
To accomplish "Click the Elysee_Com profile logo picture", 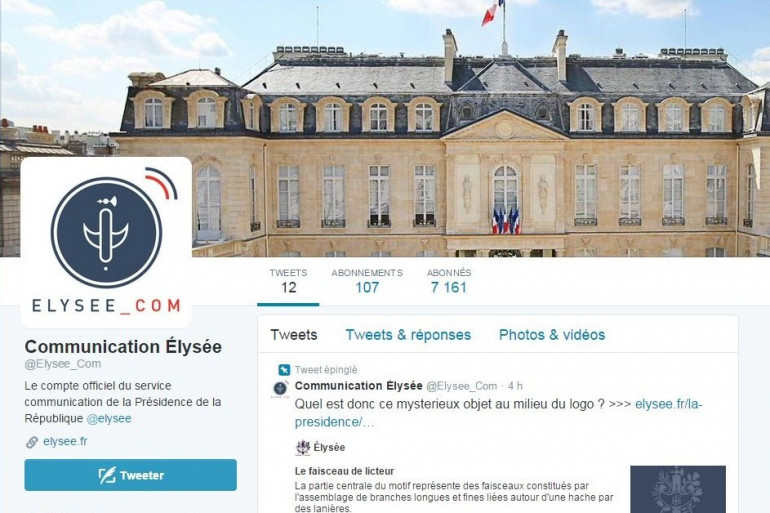I will 106,242.
